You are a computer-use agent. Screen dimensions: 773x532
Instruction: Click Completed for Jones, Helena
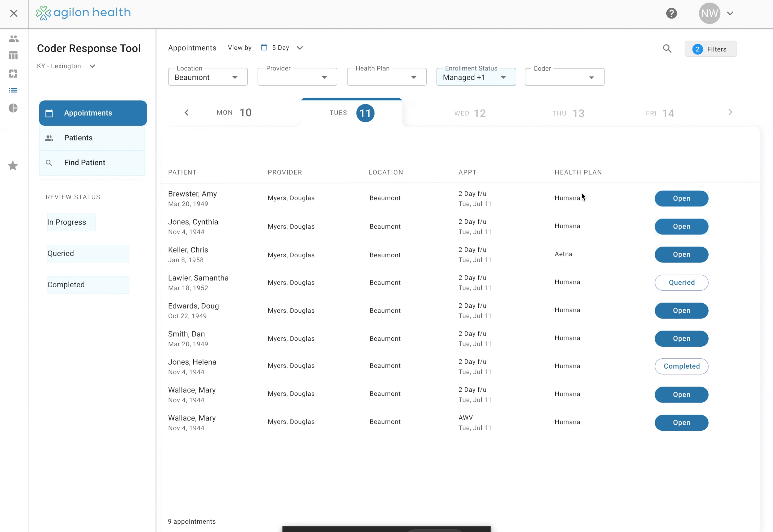coord(681,367)
